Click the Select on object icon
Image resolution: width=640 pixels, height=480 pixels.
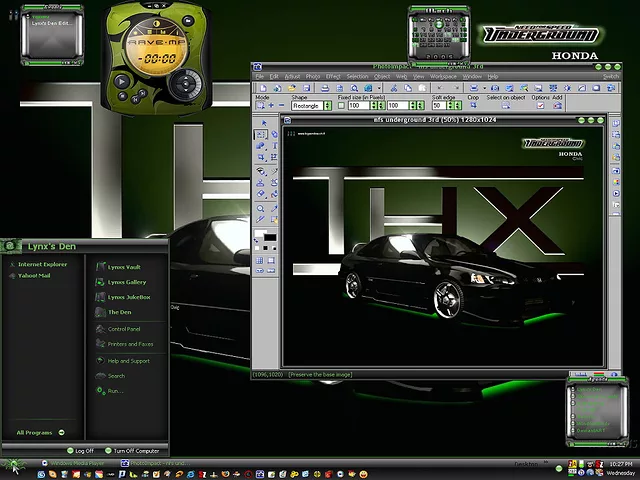506,105
